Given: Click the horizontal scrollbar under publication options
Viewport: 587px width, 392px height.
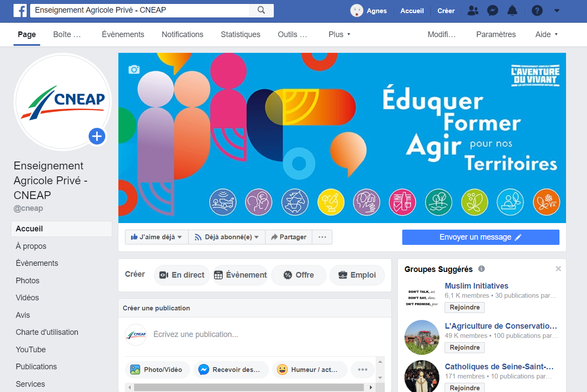Looking at the screenshot, I should (x=249, y=387).
